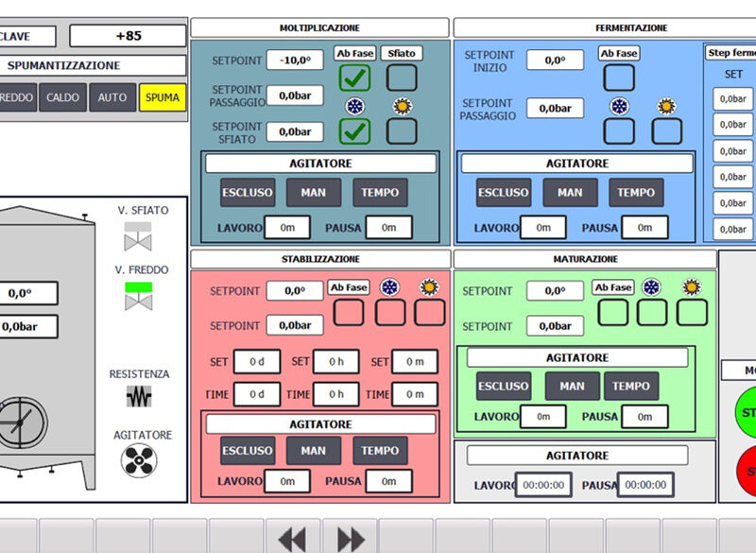756x553 pixels.
Task: Edit Maturazione pressure SETPOINT 0,0bar field
Action: coord(555,326)
